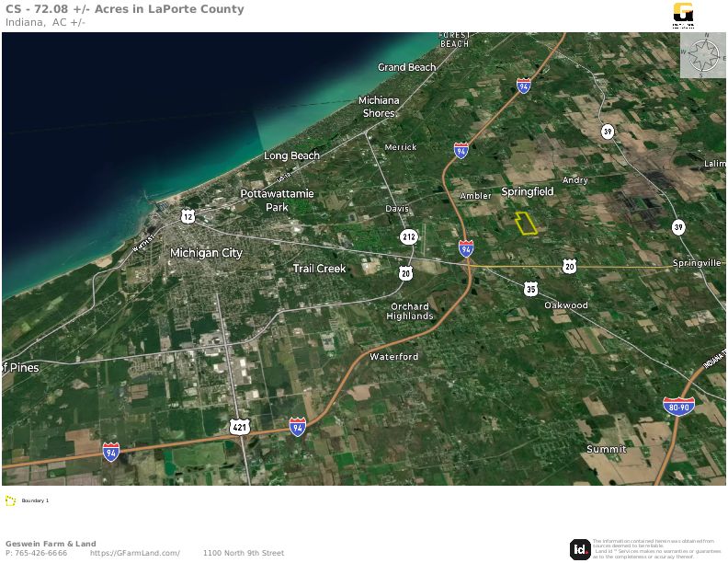Viewport: 728px width, 563px height.
Task: Click the Land id logo at the bottom
Action: (580, 549)
